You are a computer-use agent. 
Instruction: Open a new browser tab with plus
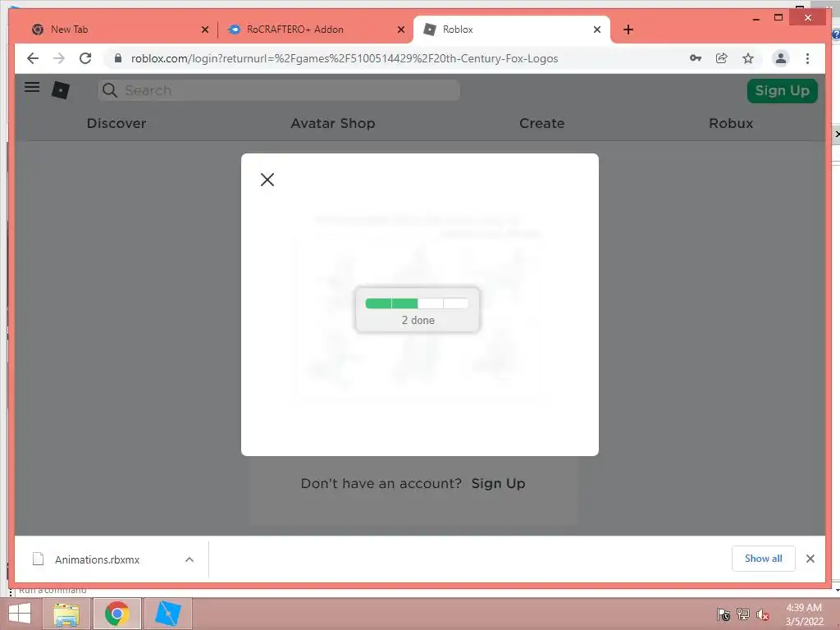click(x=628, y=30)
